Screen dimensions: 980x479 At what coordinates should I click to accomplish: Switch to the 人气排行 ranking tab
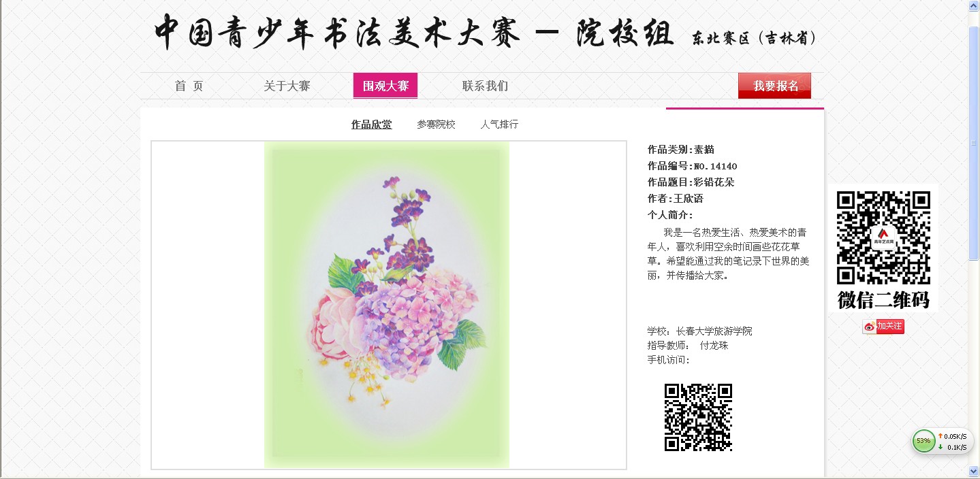pos(499,125)
